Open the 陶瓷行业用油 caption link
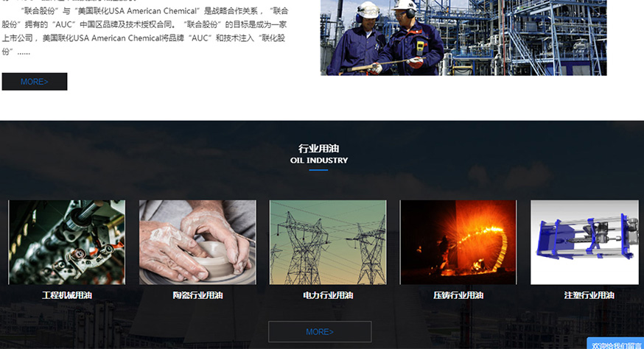644x349 pixels. pyautogui.click(x=197, y=295)
